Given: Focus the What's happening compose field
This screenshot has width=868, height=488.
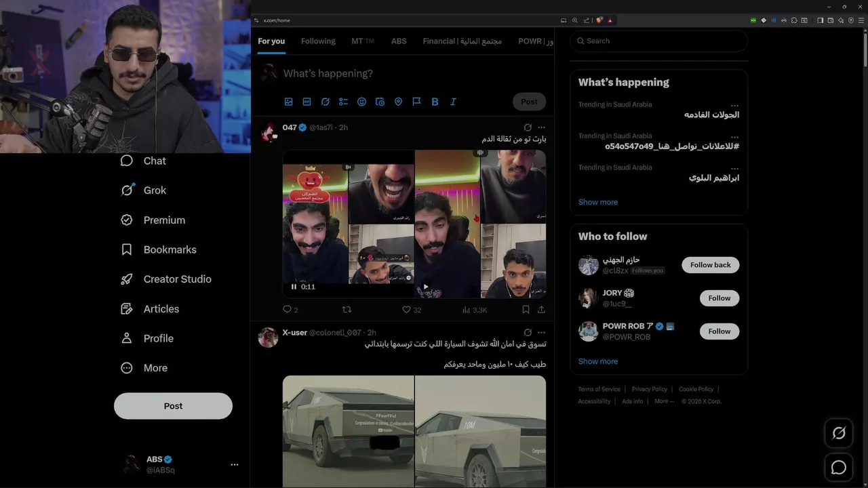Looking at the screenshot, I should pos(414,73).
